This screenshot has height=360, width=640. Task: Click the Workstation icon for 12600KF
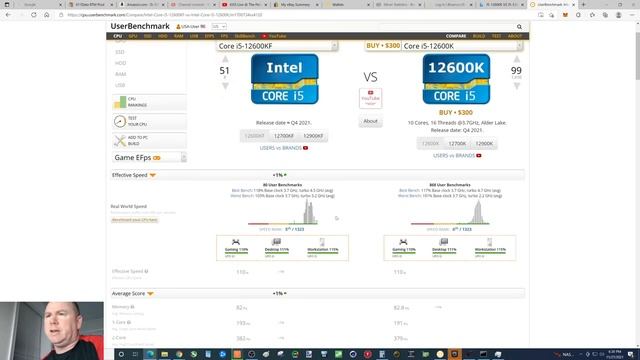pyautogui.click(x=322, y=242)
